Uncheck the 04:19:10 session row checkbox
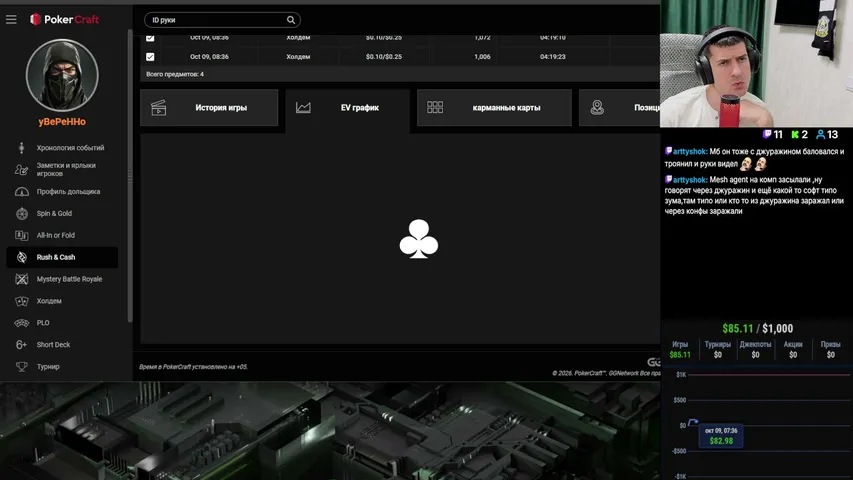This screenshot has height=480, width=853. point(150,38)
